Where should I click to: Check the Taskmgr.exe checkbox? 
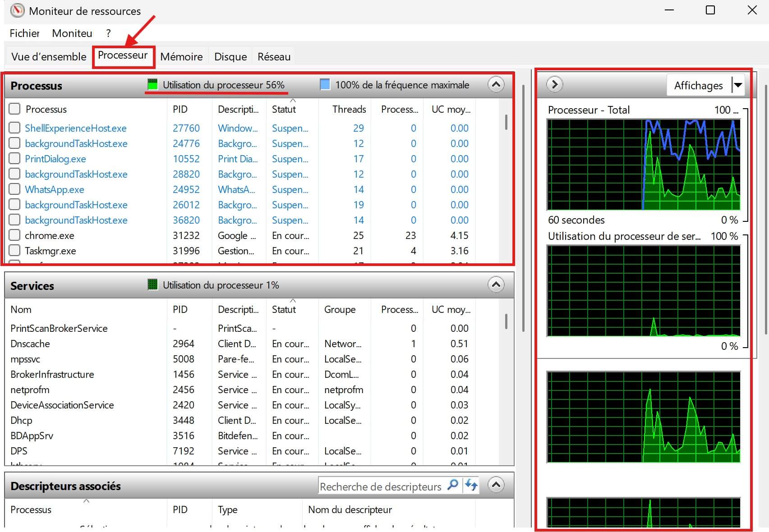pos(14,250)
